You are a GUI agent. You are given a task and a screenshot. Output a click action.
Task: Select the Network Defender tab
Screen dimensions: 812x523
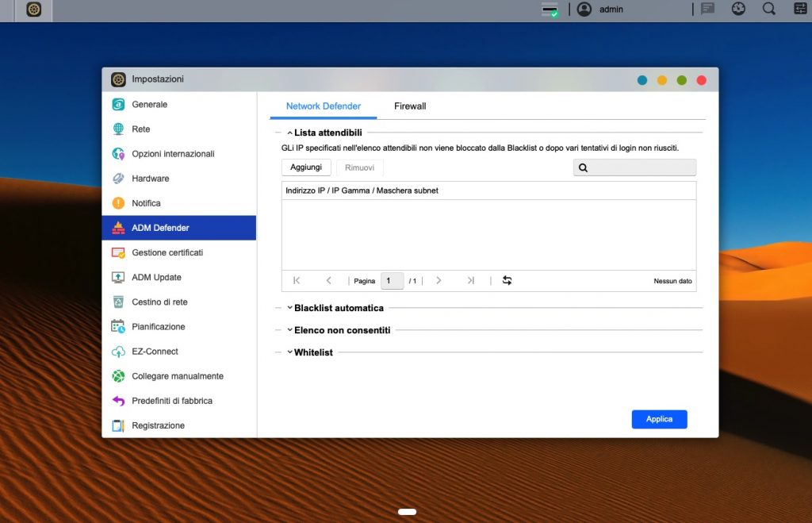coord(323,106)
